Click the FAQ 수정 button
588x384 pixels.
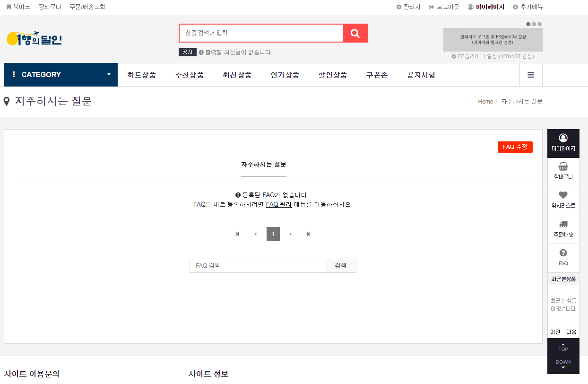pyautogui.click(x=515, y=147)
